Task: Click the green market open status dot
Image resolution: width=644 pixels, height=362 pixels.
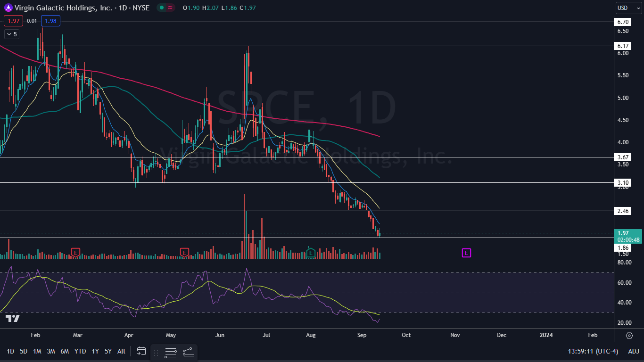Action: coord(162,8)
